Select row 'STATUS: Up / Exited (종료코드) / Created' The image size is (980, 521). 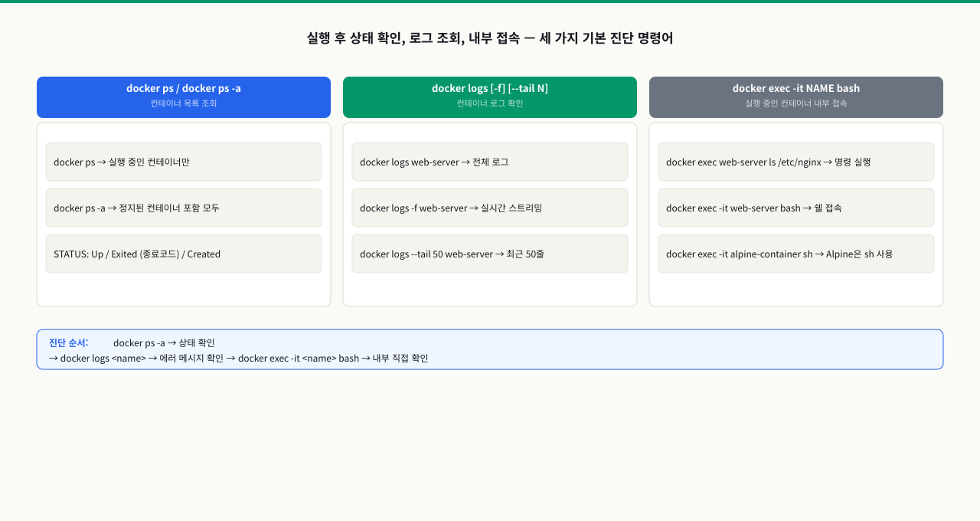point(184,254)
